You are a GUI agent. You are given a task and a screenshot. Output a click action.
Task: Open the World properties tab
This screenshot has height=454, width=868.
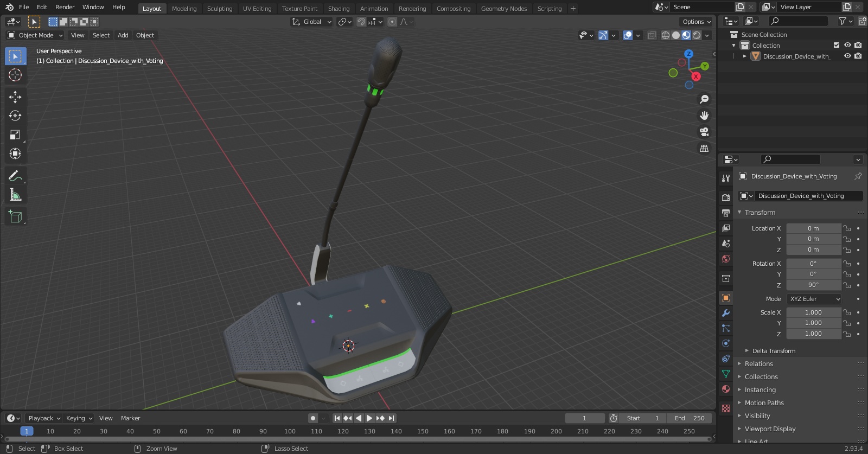click(x=726, y=258)
